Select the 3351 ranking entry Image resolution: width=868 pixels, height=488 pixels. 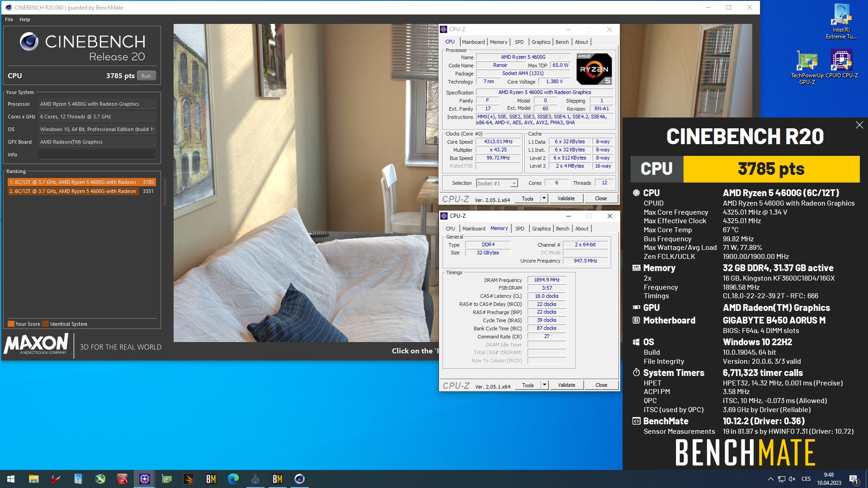click(82, 191)
